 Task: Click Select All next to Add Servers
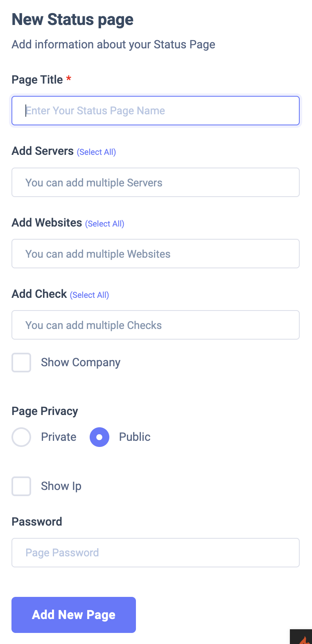pos(97,152)
